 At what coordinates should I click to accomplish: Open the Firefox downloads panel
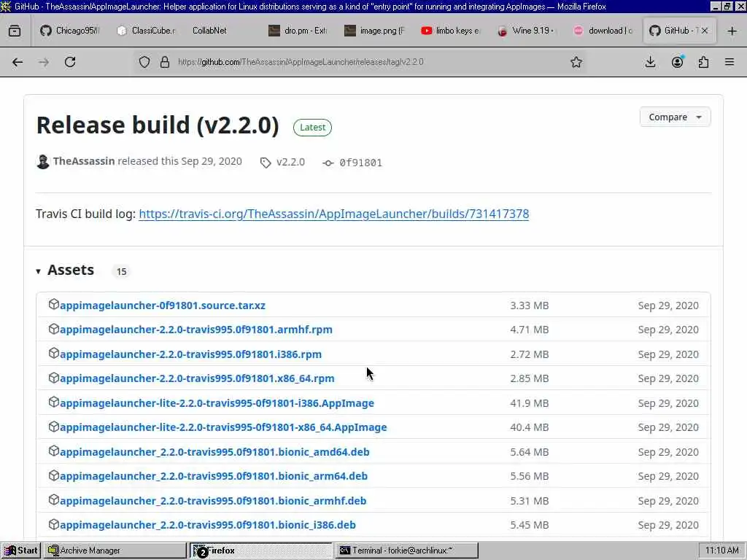coord(650,62)
